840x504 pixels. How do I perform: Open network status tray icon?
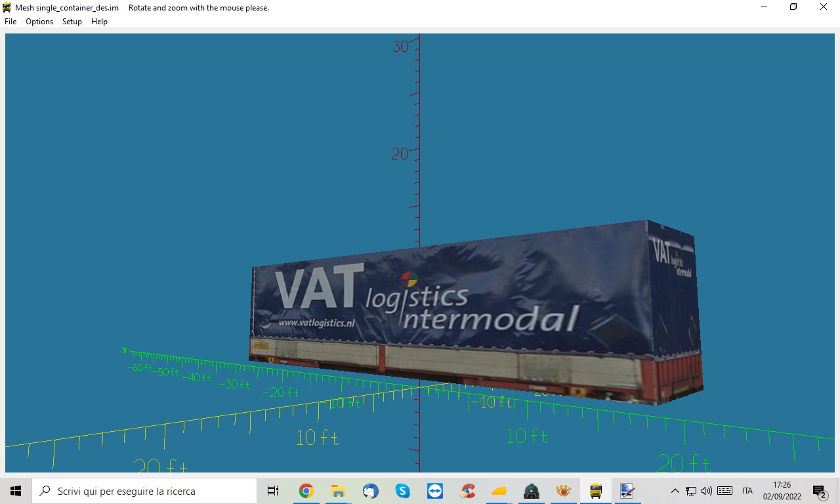click(691, 491)
